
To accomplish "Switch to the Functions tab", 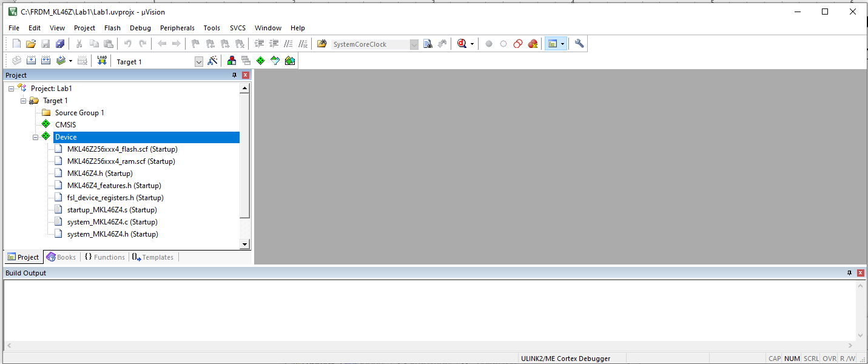I will tap(105, 257).
